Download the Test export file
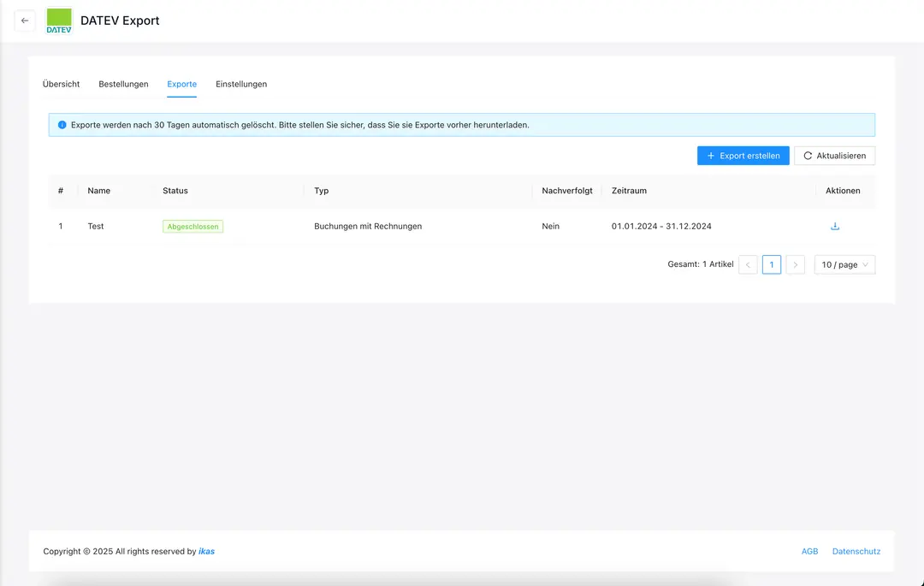 click(x=835, y=227)
